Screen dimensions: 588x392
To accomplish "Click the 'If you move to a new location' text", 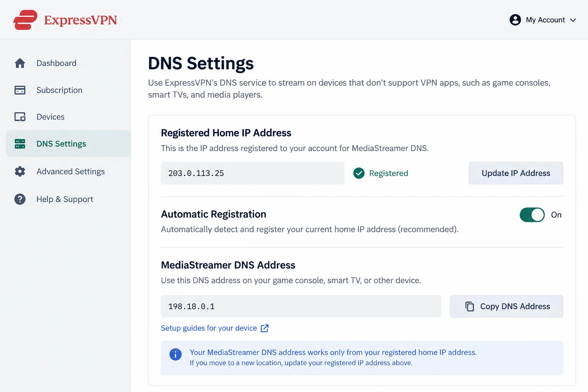I will pyautogui.click(x=301, y=363).
